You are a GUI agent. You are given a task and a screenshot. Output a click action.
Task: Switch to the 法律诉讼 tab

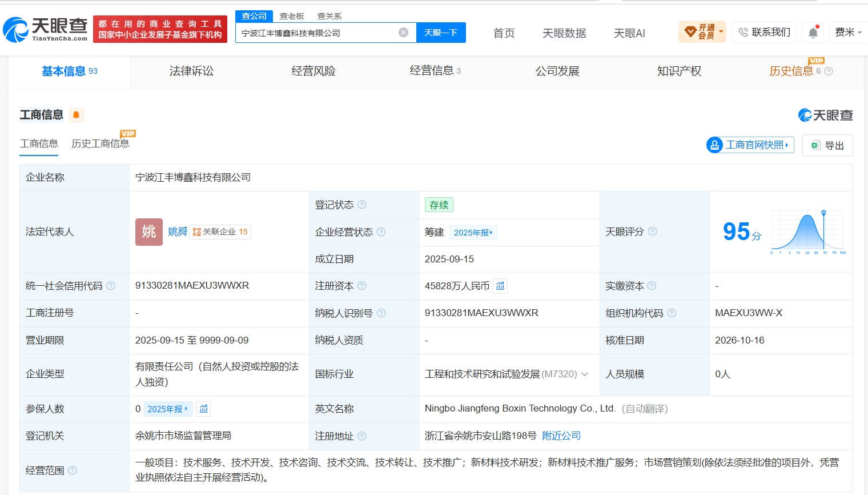(x=191, y=71)
